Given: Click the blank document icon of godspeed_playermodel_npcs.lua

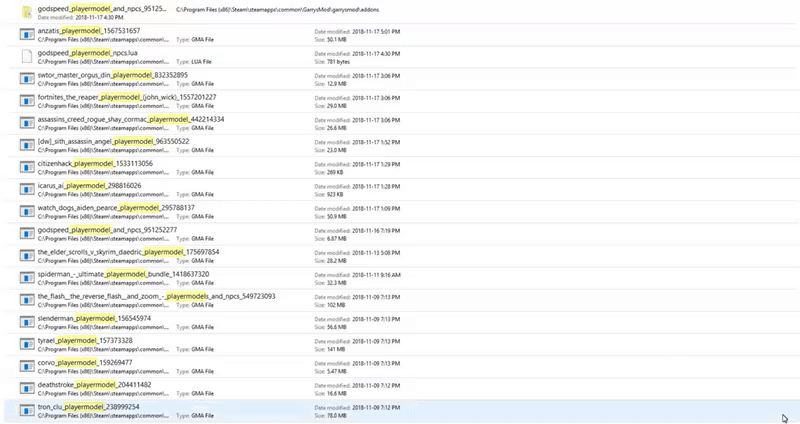Looking at the screenshot, I should (27, 56).
